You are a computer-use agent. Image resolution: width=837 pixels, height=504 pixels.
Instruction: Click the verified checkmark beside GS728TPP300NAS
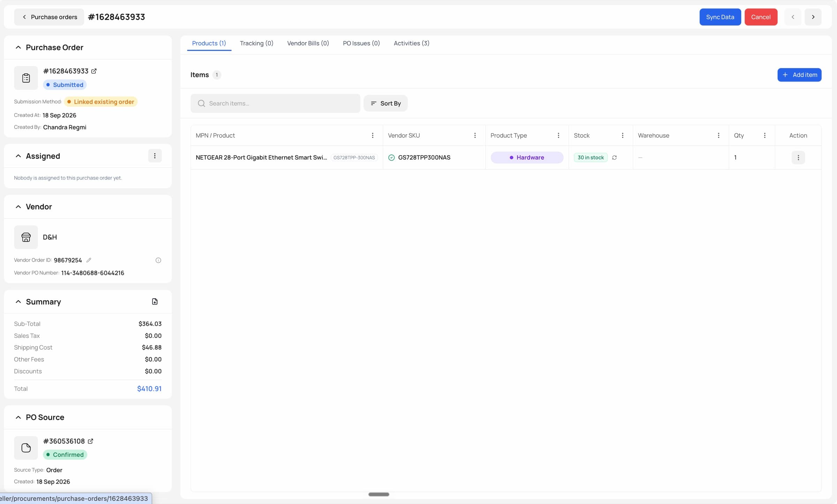pyautogui.click(x=391, y=158)
